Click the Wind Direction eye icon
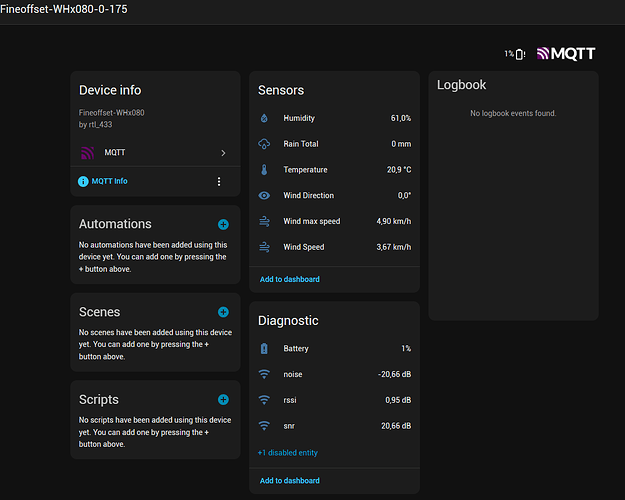The image size is (625, 500). [x=264, y=196]
